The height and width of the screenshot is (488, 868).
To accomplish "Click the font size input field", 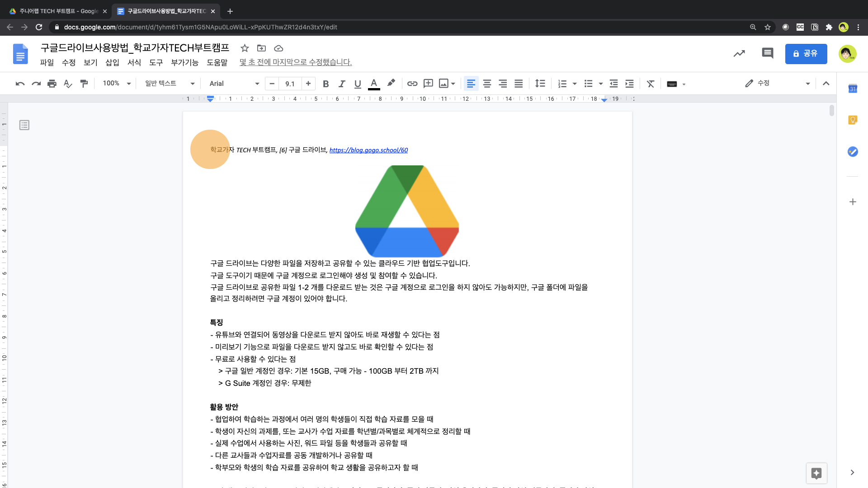I will pos(290,84).
